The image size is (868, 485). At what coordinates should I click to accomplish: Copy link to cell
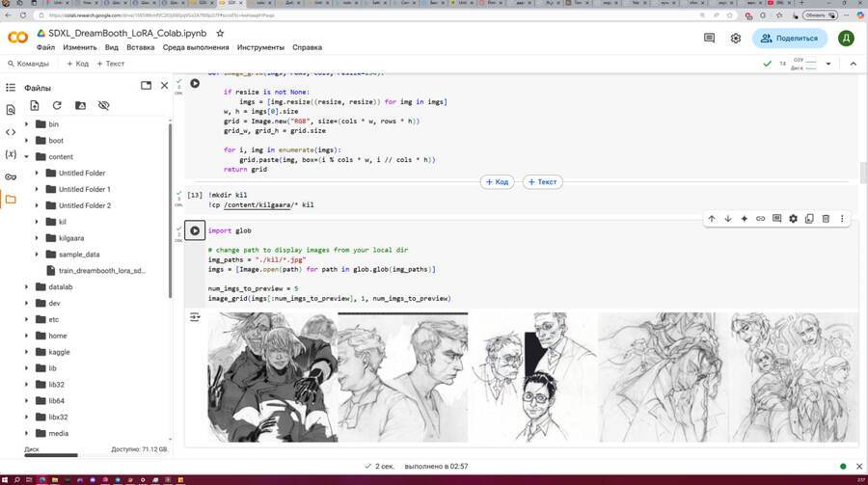coord(761,219)
